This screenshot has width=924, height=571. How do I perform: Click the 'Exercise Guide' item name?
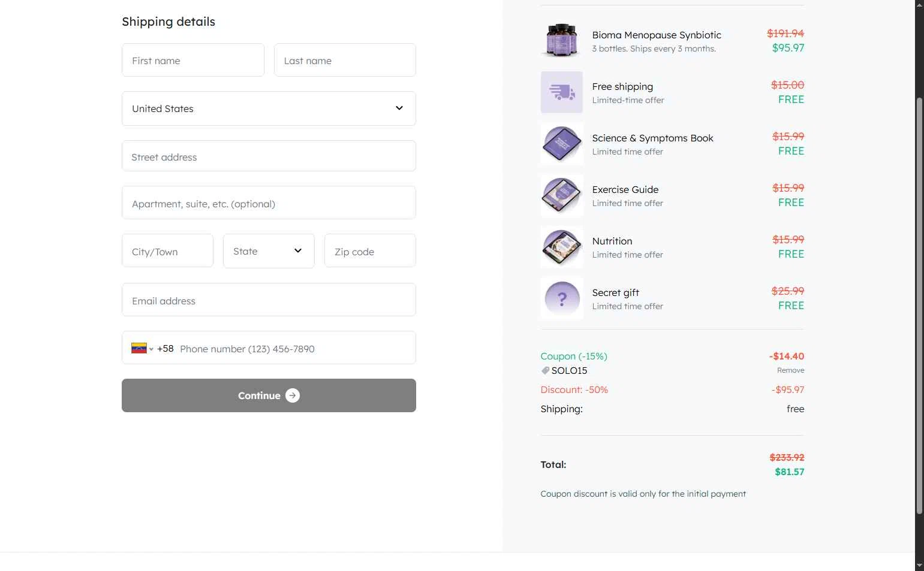point(625,189)
